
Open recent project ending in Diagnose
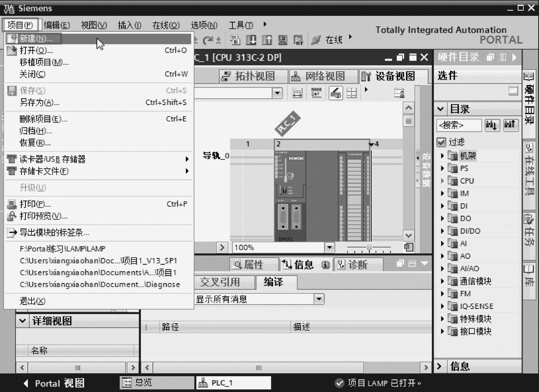coord(99,284)
